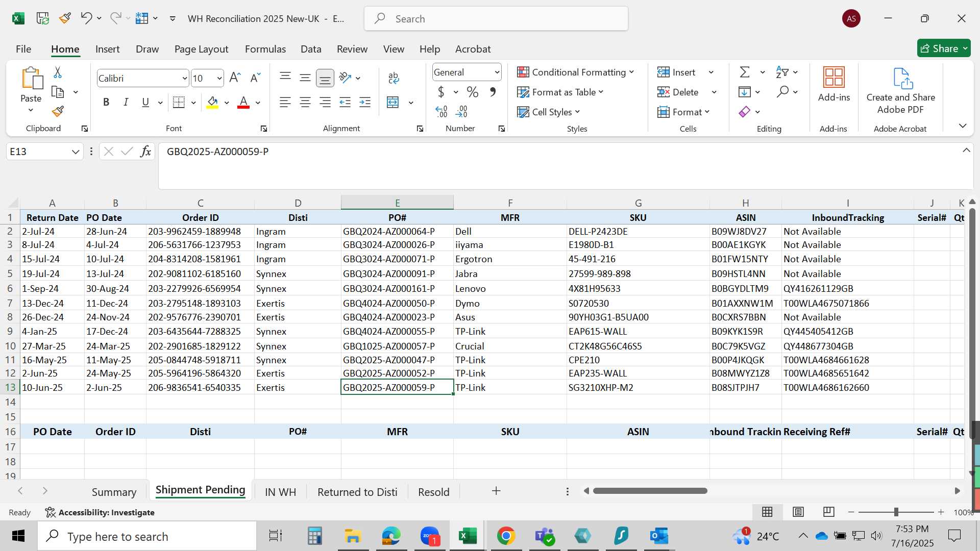Click the Share button
This screenshot has height=551, width=980.
coord(944,48)
